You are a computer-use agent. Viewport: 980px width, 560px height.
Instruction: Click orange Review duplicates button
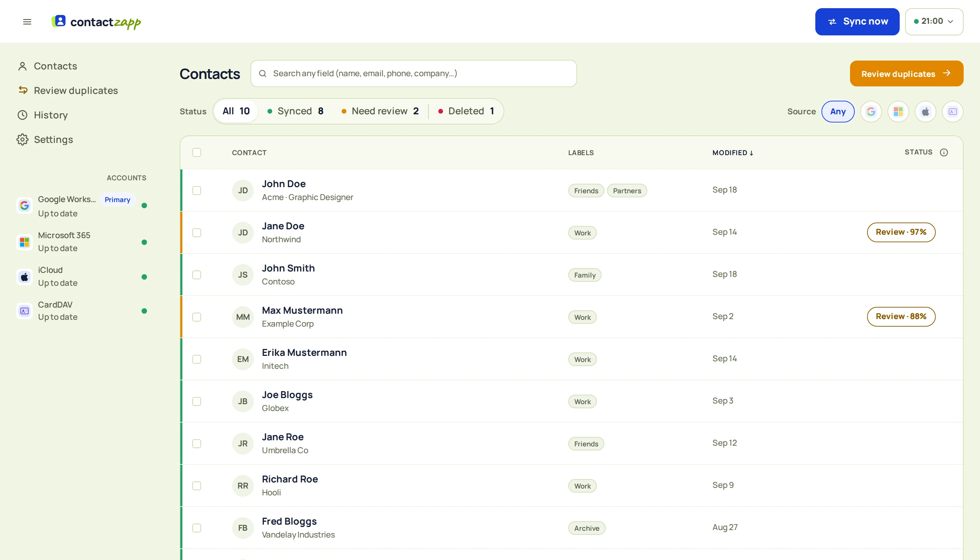tap(906, 73)
